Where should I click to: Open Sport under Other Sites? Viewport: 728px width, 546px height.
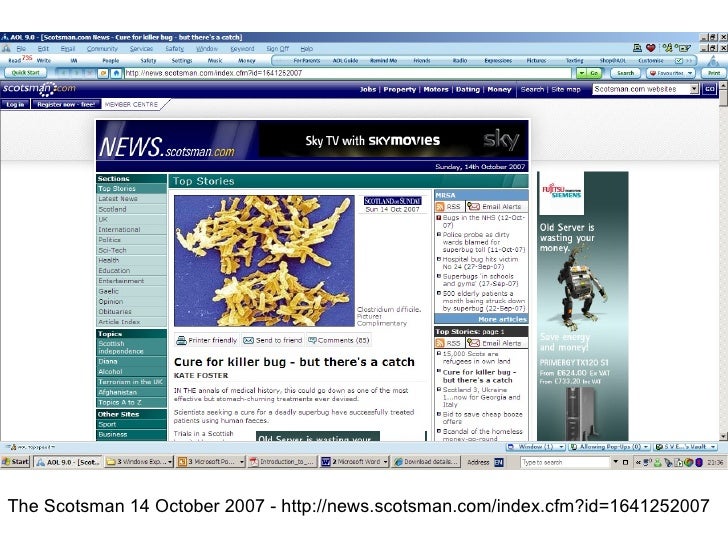tap(131, 424)
